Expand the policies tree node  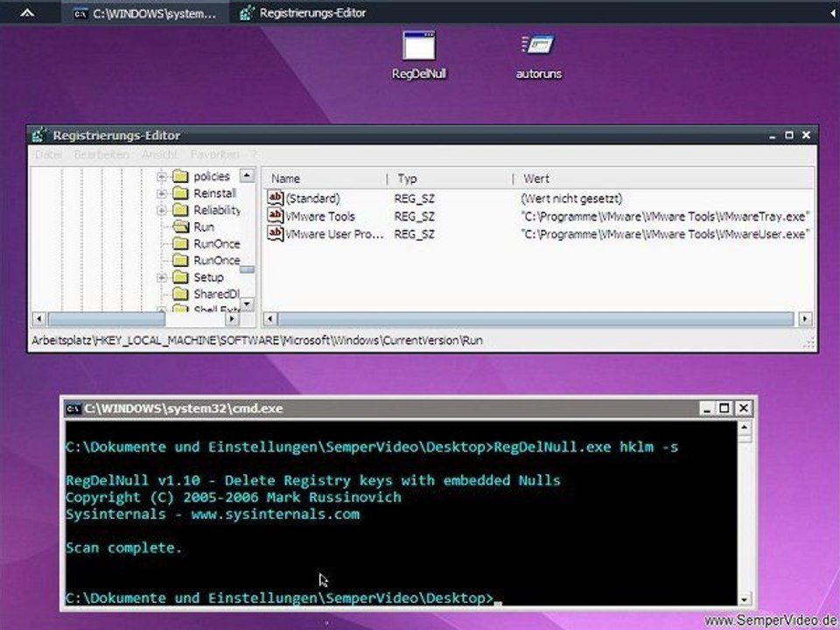[x=161, y=176]
